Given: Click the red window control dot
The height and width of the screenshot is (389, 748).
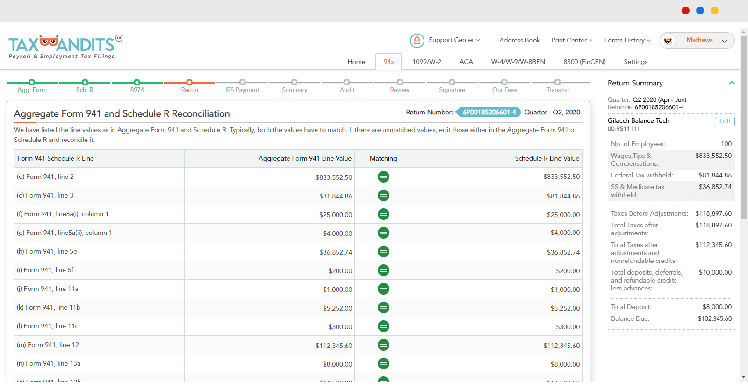Looking at the screenshot, I should [x=686, y=11].
